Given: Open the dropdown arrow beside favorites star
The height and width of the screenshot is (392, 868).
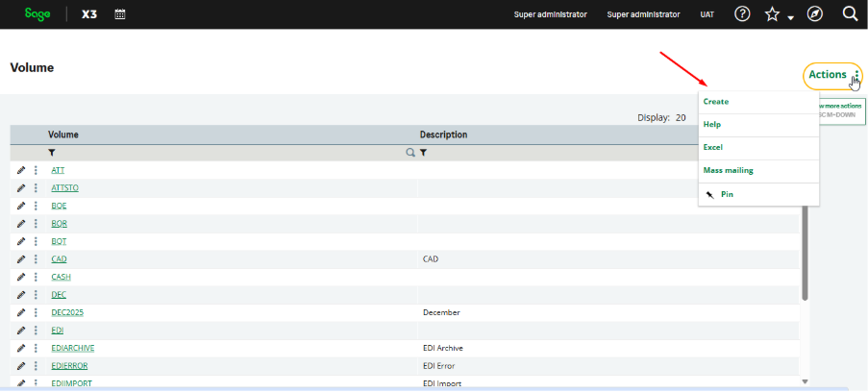Looking at the screenshot, I should pyautogui.click(x=790, y=18).
